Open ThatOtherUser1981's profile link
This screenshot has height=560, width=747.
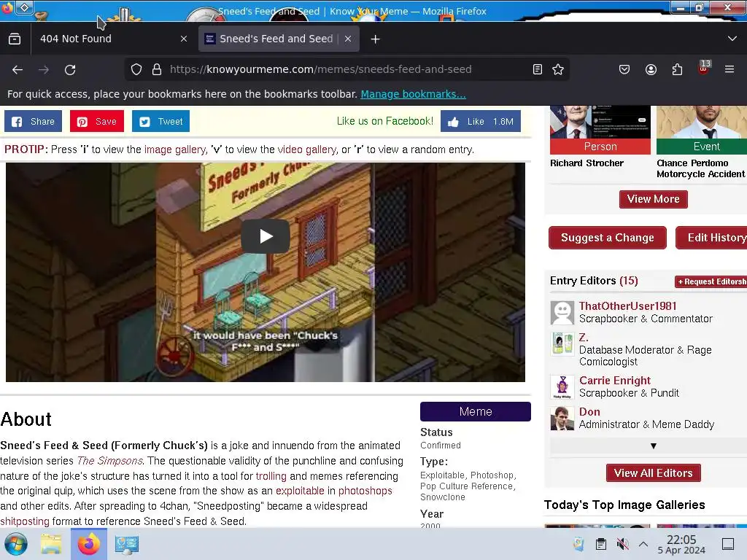pyautogui.click(x=628, y=306)
